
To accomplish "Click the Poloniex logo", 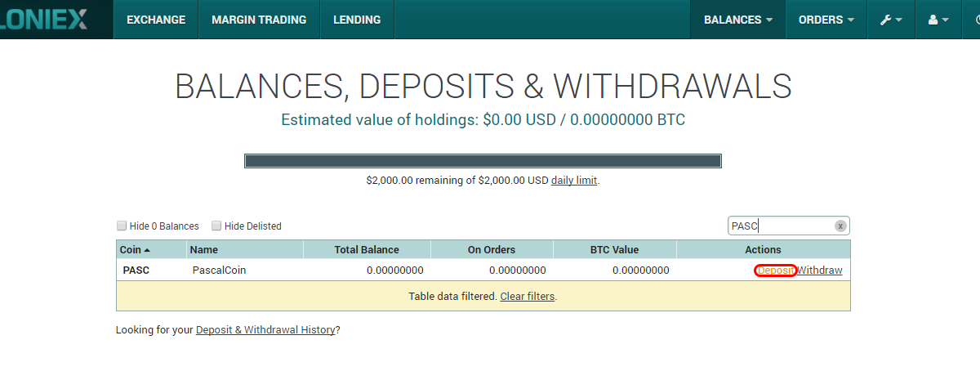I will click(45, 20).
